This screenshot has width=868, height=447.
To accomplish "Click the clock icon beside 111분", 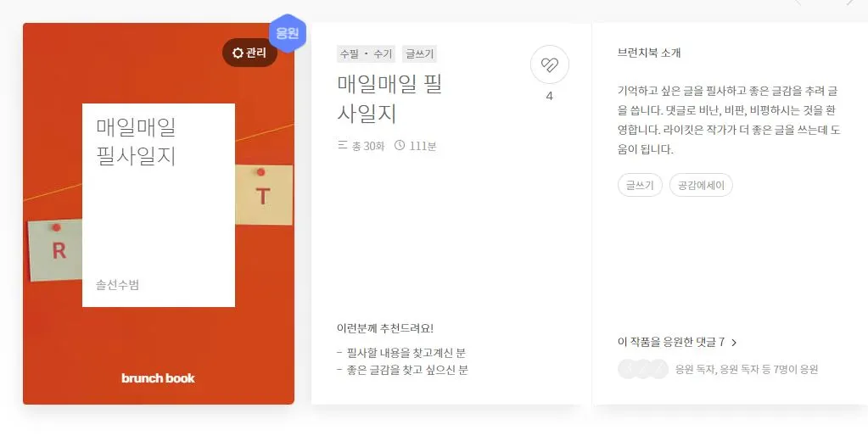I will [399, 146].
